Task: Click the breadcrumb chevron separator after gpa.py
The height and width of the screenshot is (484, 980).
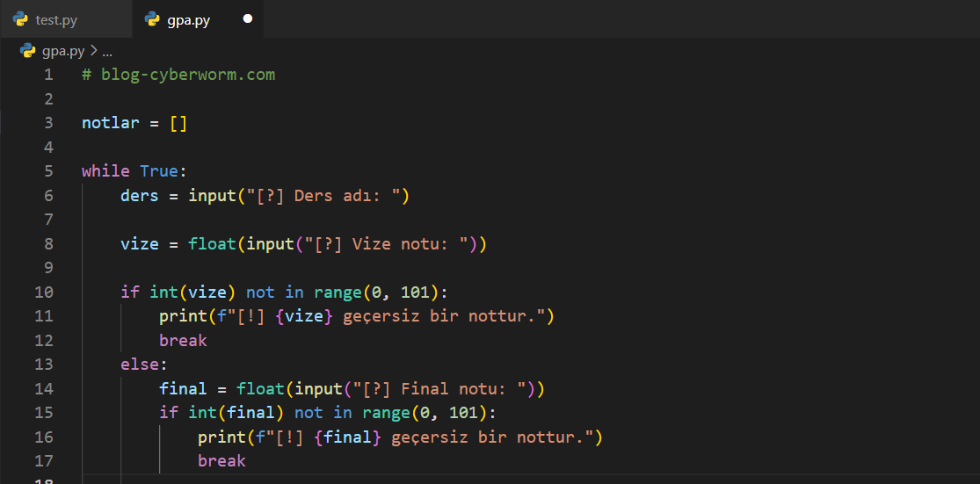Action: 93,51
